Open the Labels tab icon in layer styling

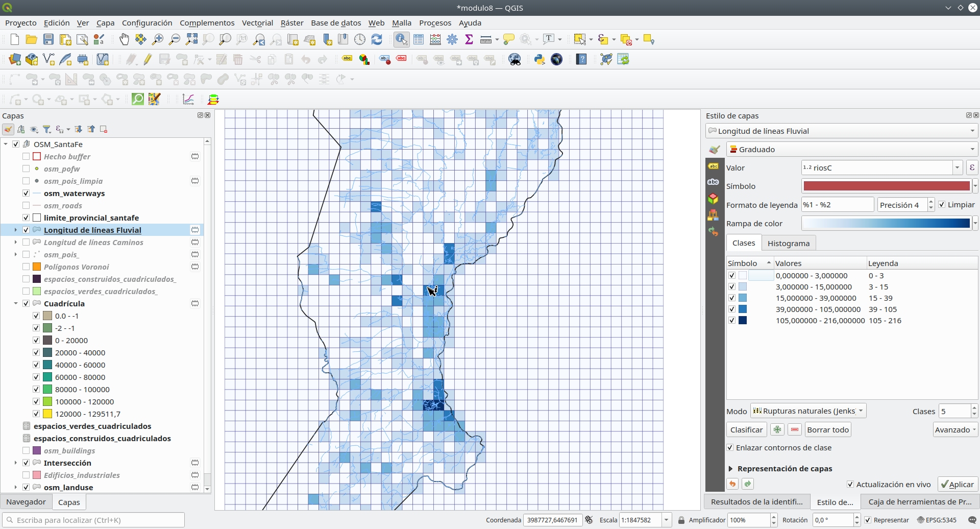tap(713, 166)
